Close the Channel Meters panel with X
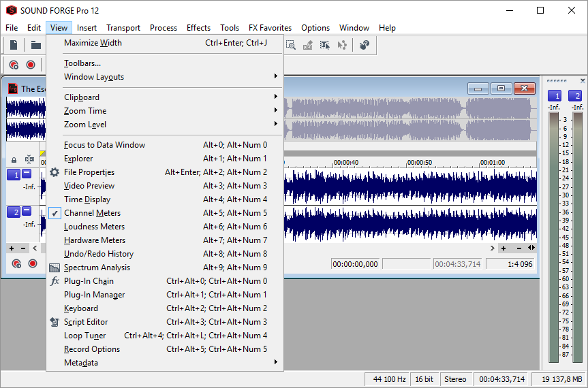 [x=583, y=80]
